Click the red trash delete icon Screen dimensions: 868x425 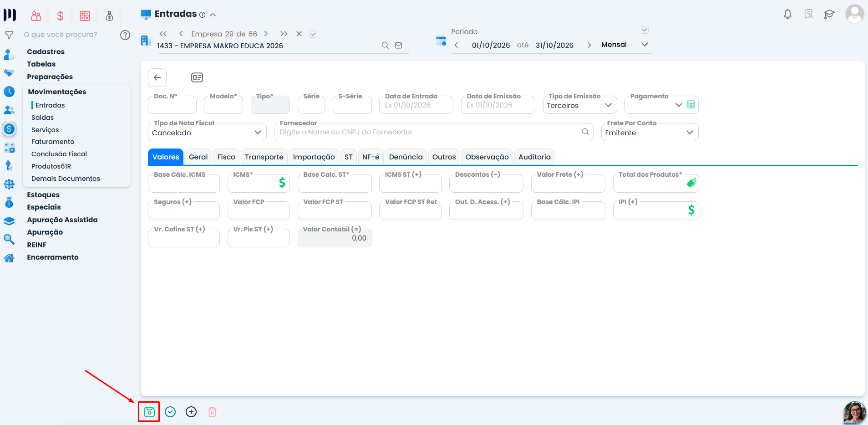(x=212, y=412)
